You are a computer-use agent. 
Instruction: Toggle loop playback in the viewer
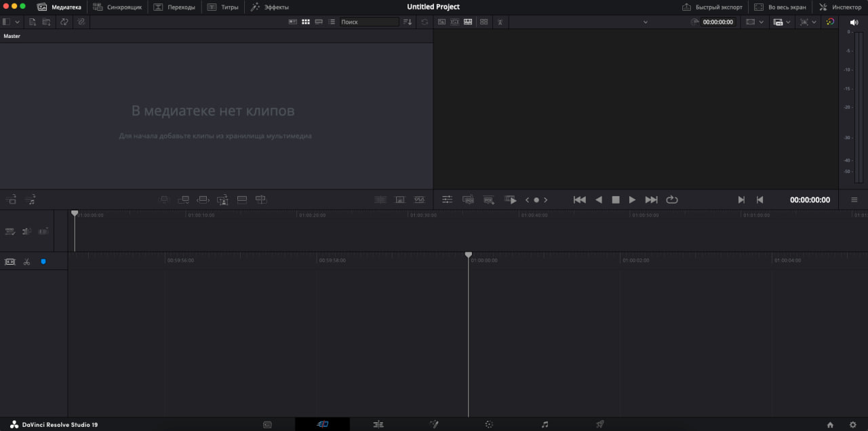click(672, 200)
